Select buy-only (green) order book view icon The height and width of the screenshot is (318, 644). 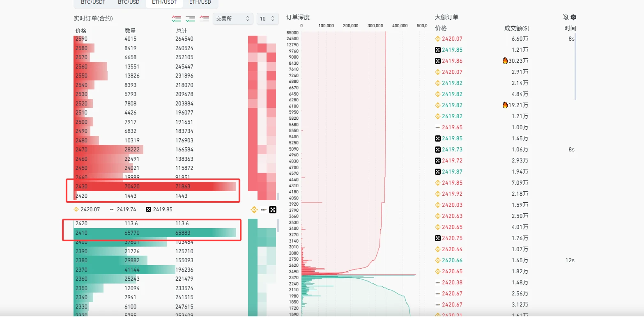[x=190, y=18]
